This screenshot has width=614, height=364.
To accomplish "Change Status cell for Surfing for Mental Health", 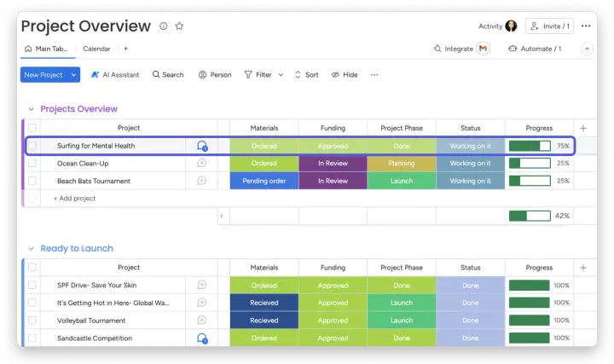I will [470, 146].
